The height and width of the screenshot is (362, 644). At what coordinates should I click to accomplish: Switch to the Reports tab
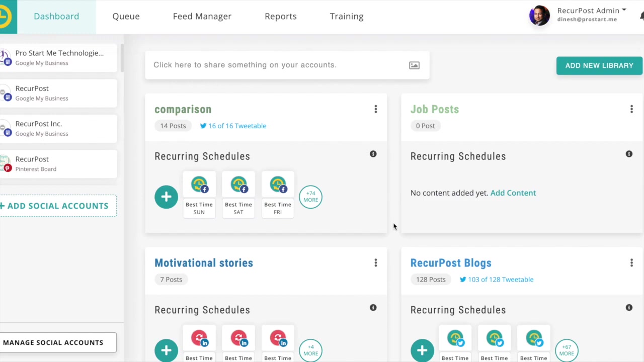(280, 17)
